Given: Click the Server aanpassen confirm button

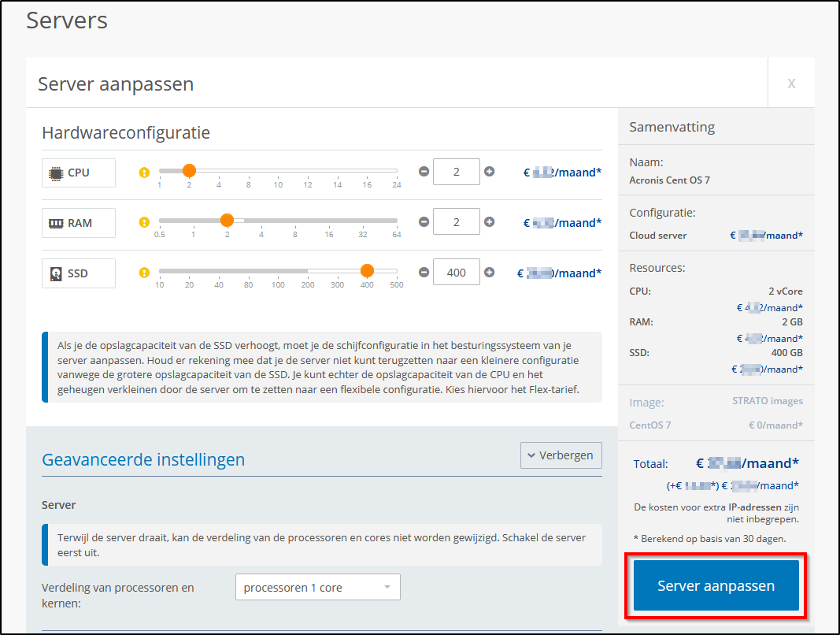Looking at the screenshot, I should pos(716,585).
